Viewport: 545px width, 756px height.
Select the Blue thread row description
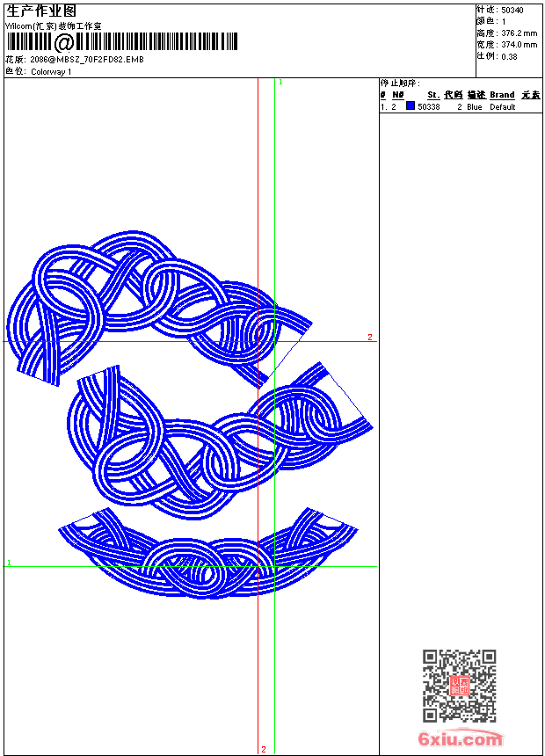coord(474,107)
